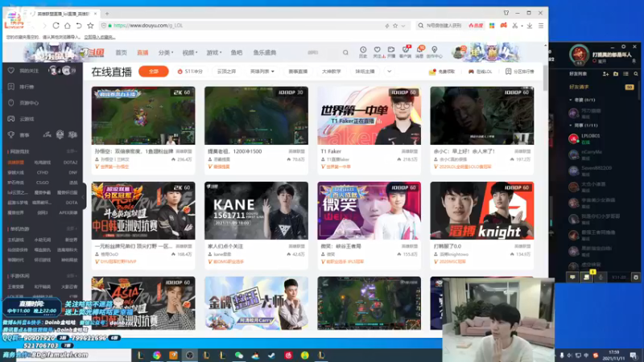644x362 pixels.
Task: Select the 大神教学 filter tab
Action: pos(332,72)
